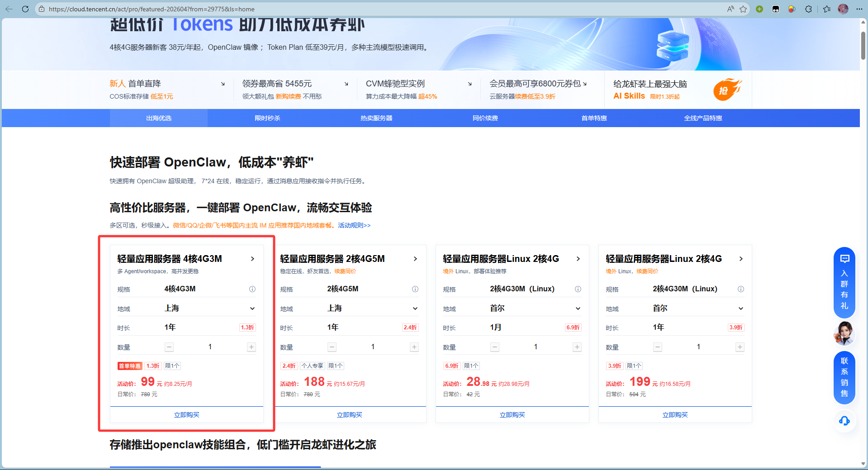Viewport: 868px width, 470px height.
Task: Reload the page with refresh icon
Action: [x=25, y=9]
